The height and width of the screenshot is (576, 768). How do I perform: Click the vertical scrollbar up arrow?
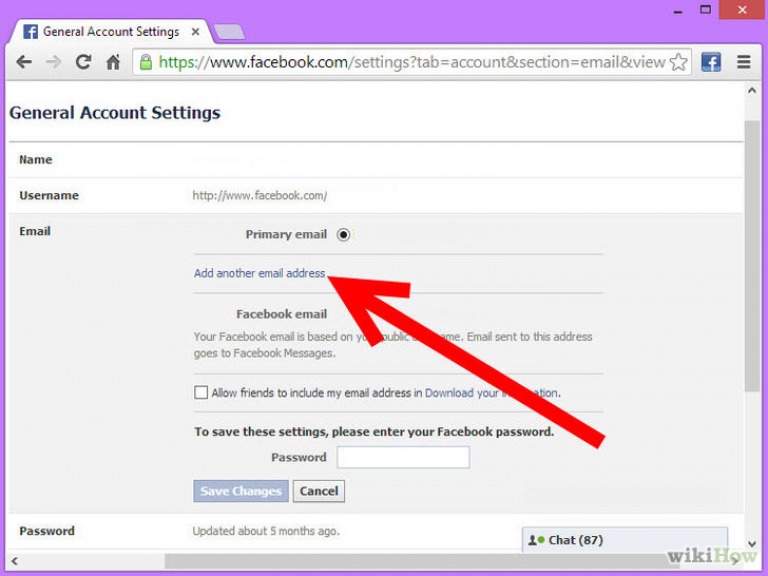coord(752,90)
